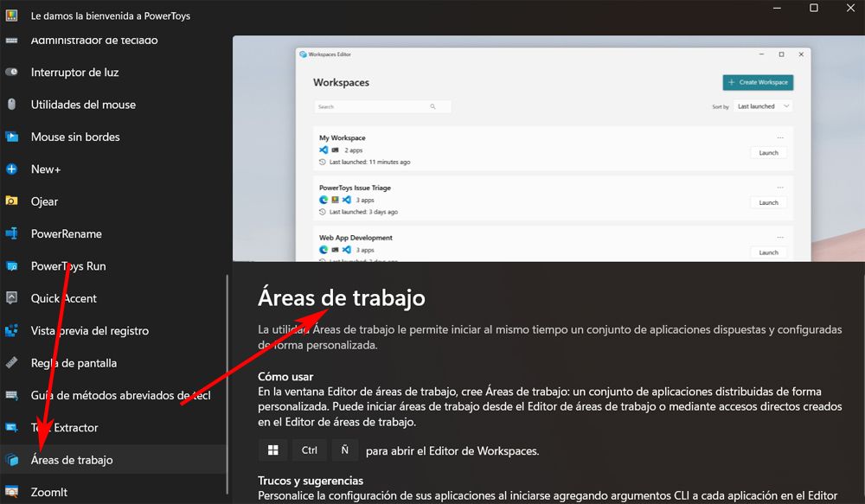This screenshot has width=865, height=504.
Task: Click the magnifier icon in the Workspaces search bar
Action: coord(434,106)
